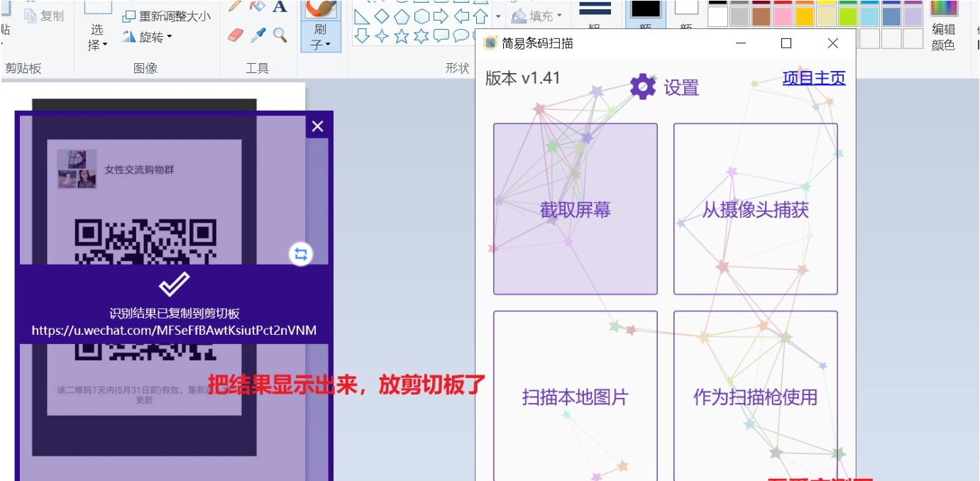Choose the six-point star shape
This screenshot has height=481, width=980.
(x=422, y=35)
